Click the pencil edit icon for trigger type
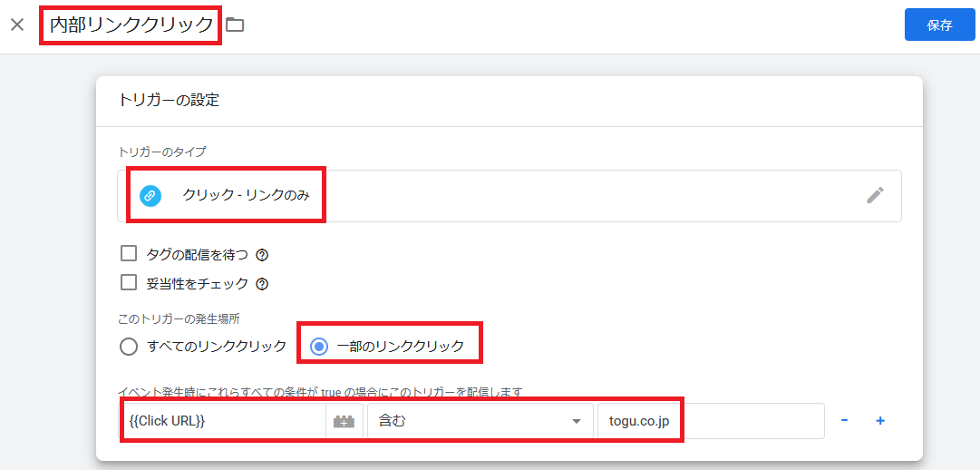This screenshot has width=980, height=470. [x=875, y=195]
